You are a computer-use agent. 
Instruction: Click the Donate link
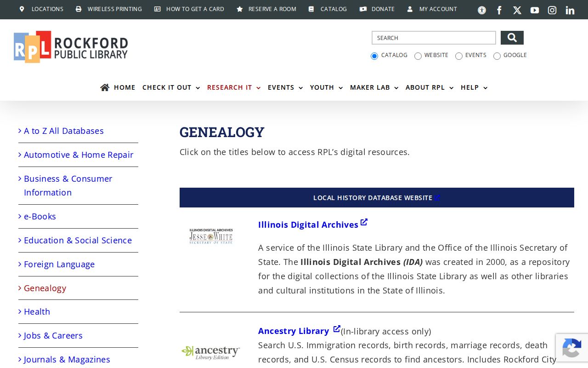click(377, 9)
